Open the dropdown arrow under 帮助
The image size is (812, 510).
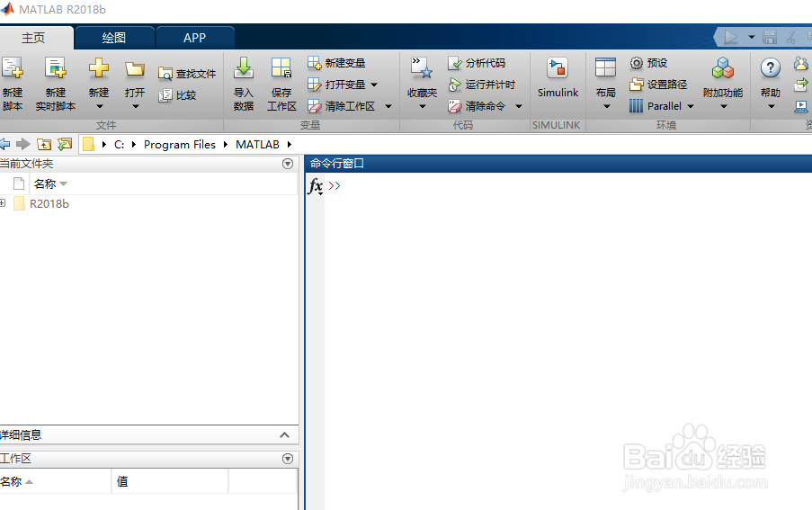coord(772,107)
